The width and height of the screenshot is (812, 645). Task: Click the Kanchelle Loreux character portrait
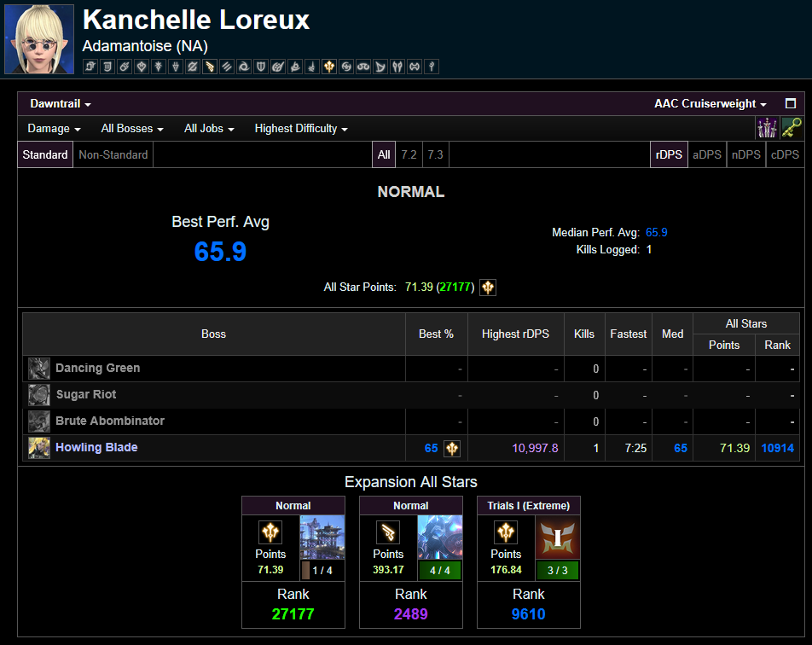39,39
